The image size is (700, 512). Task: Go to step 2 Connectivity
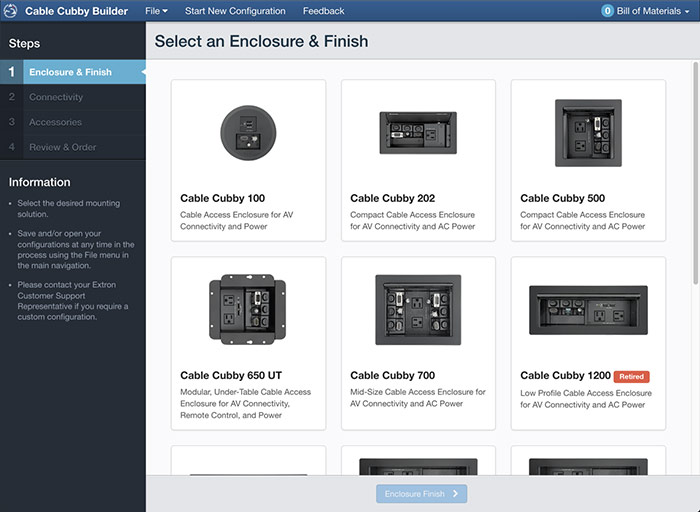tap(73, 97)
